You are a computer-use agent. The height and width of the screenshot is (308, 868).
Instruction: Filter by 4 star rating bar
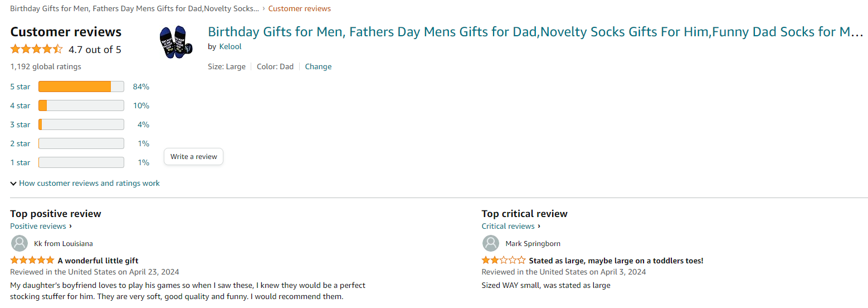[x=81, y=105]
